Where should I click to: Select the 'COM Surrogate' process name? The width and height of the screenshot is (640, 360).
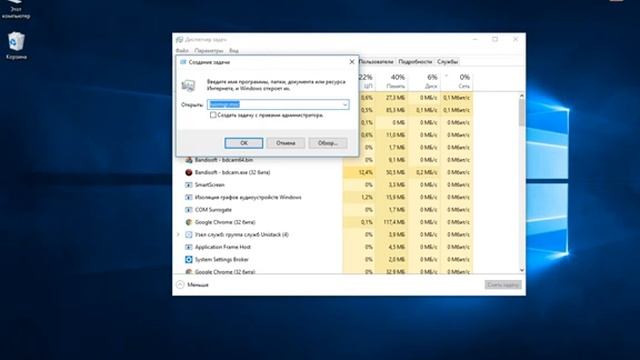(x=213, y=210)
